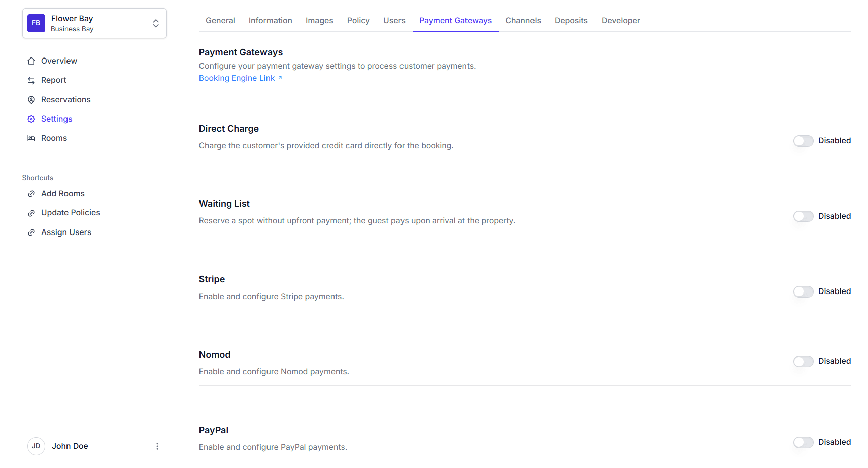
Task: Open the Assign Users shortcut
Action: (x=66, y=232)
